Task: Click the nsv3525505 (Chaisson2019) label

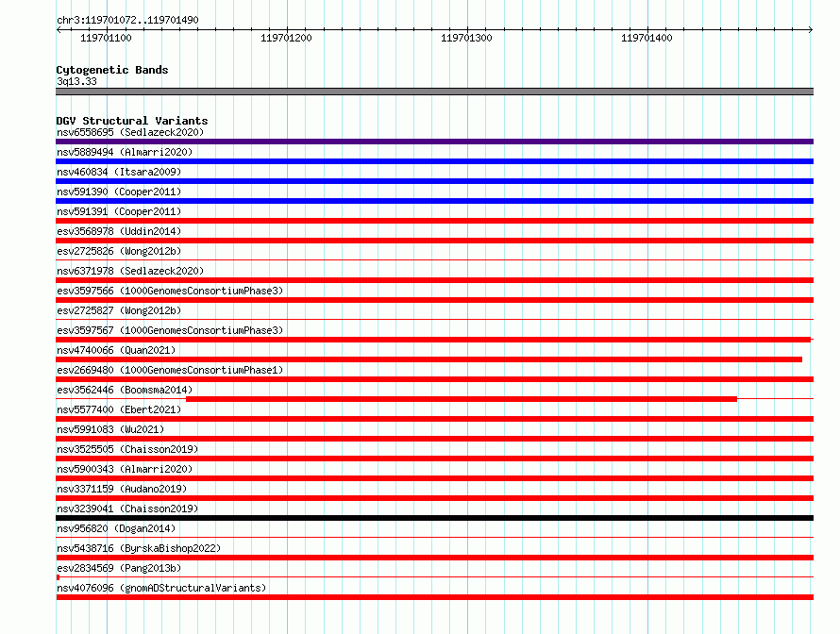Action: pyautogui.click(x=127, y=449)
